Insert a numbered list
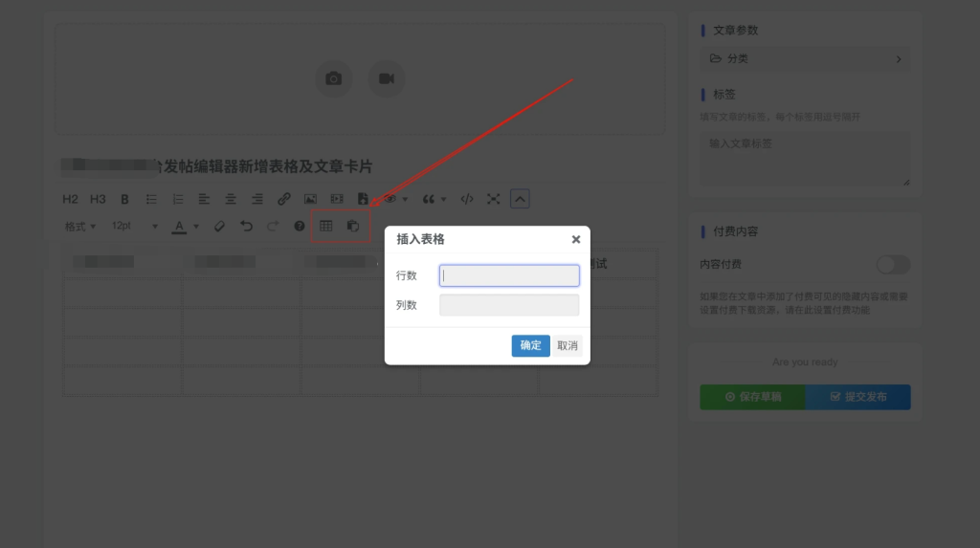980x548 pixels. coord(177,199)
